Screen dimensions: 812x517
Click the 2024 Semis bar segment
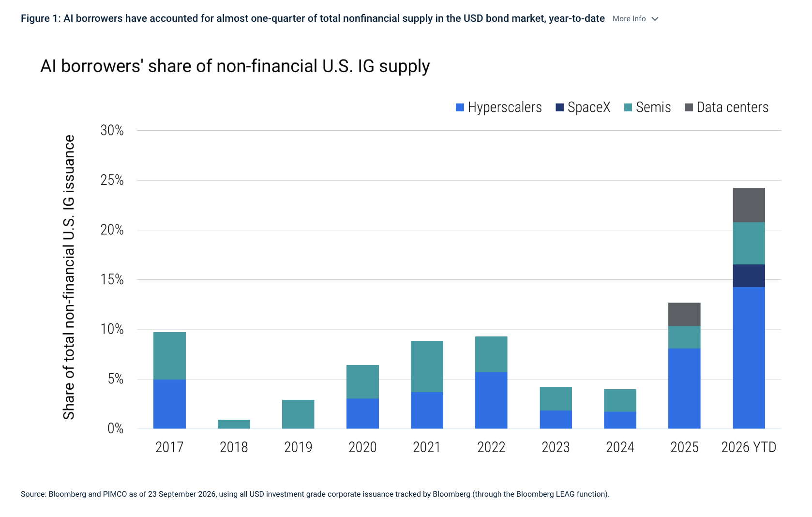point(620,401)
